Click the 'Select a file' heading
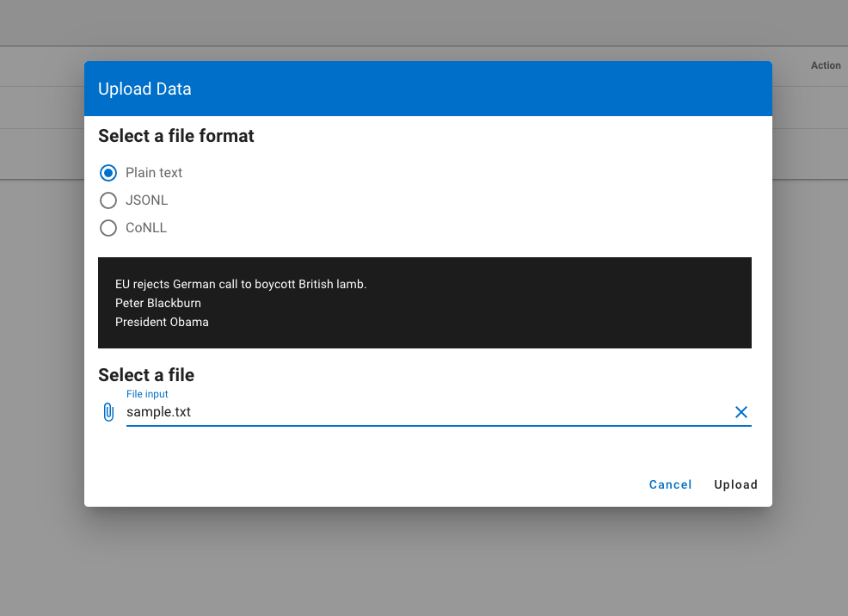The image size is (848, 616). [146, 375]
